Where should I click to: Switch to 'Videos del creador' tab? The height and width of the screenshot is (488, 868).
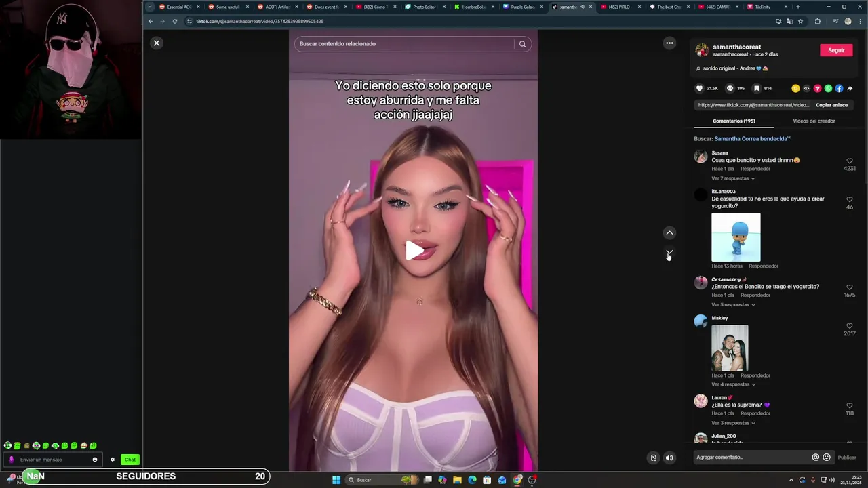click(814, 121)
